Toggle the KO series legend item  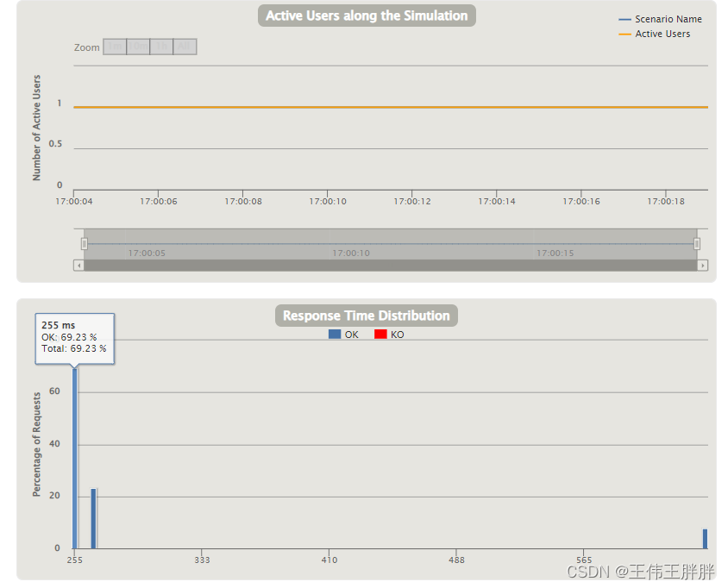(389, 335)
